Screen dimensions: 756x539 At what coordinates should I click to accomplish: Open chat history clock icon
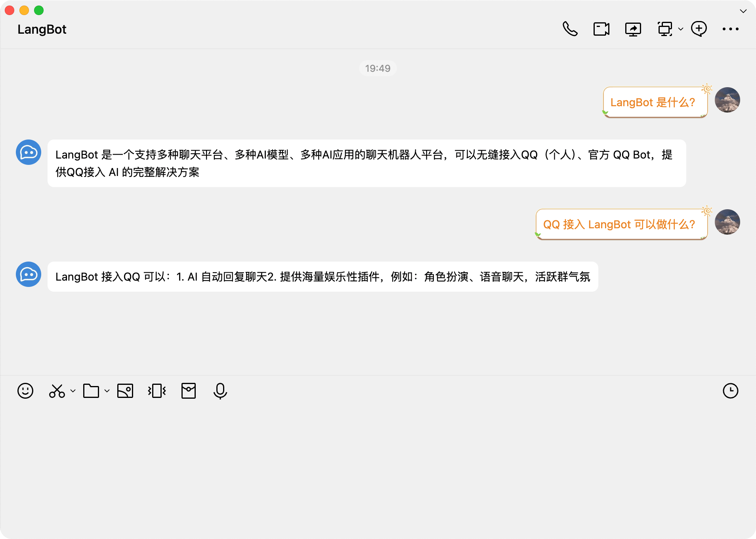(730, 391)
